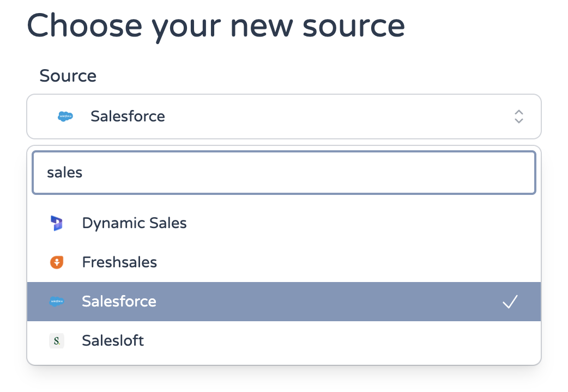Click the green Salesloft S logo icon

(x=57, y=341)
